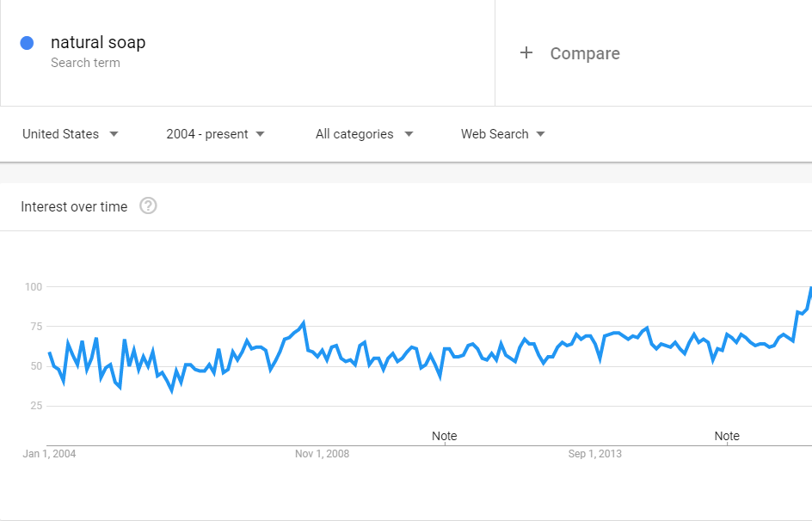The width and height of the screenshot is (812, 521).
Task: Expand the 2004 - present date range
Action: (215, 134)
